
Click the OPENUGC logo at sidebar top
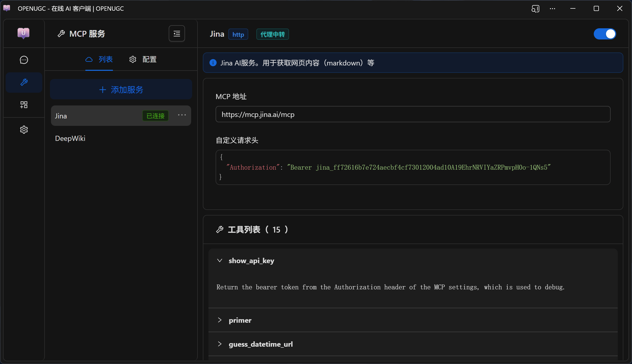[23, 33]
